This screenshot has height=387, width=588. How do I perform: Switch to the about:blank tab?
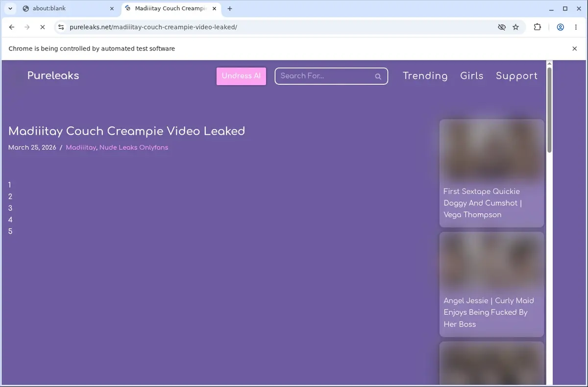[x=69, y=8]
